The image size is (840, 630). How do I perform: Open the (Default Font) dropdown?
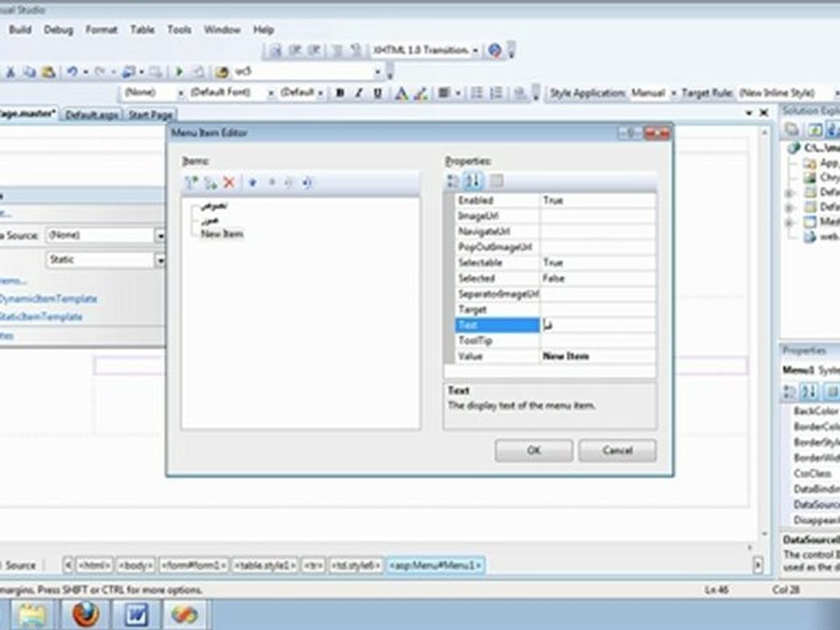point(271,94)
